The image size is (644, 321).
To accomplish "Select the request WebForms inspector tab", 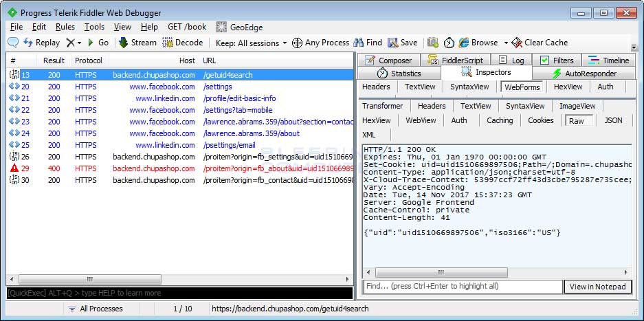I will (x=522, y=87).
